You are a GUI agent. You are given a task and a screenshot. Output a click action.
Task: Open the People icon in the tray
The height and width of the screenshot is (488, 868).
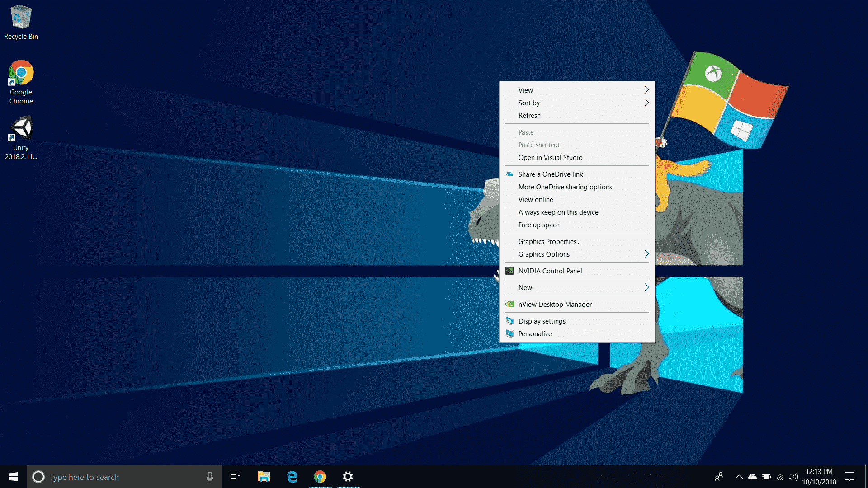tap(719, 477)
